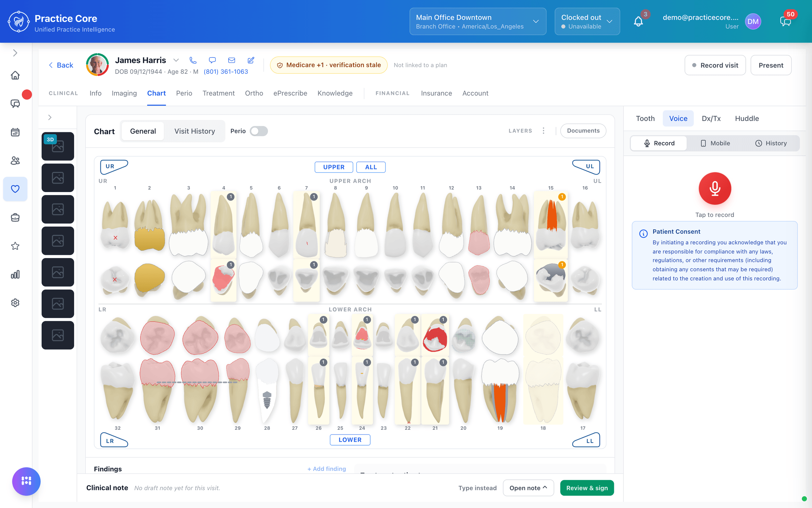This screenshot has height=508, width=812.
Task: Message patient via chat bubble icon
Action: pos(212,60)
